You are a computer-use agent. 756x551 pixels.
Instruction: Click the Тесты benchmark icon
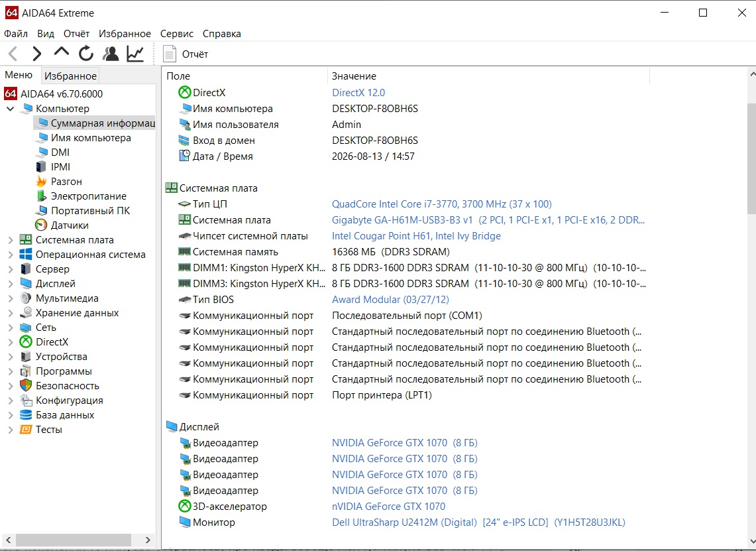(x=26, y=430)
